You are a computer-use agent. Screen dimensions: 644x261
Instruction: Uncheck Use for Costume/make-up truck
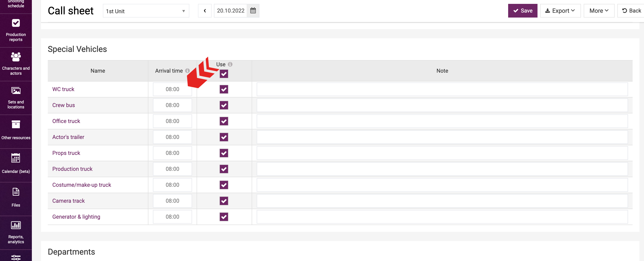pos(224,185)
